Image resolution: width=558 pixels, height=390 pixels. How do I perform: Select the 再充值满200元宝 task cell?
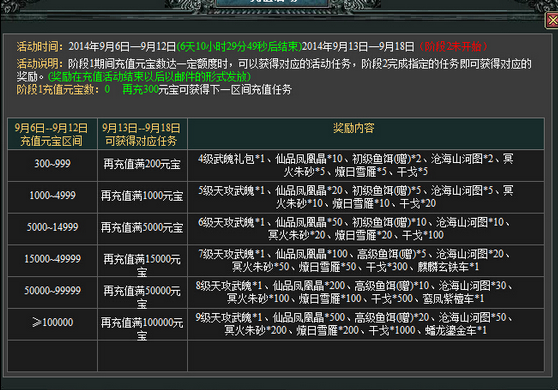pos(142,165)
